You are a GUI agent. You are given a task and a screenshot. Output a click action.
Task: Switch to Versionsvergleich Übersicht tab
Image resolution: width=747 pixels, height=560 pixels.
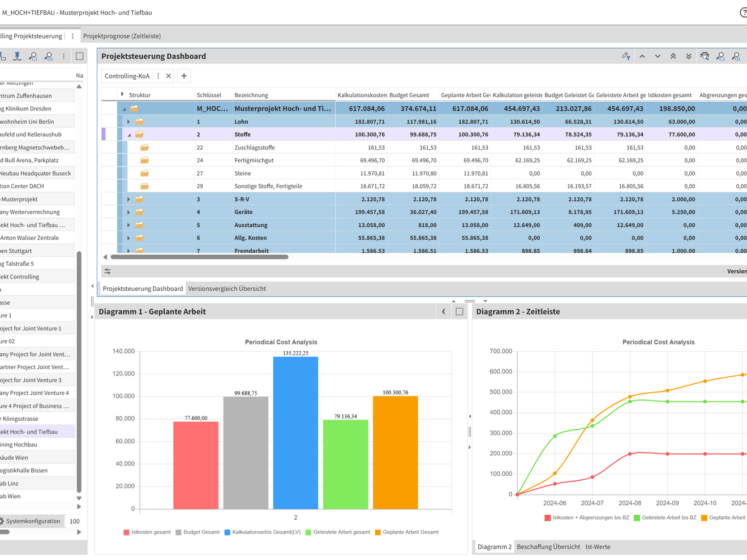click(227, 288)
